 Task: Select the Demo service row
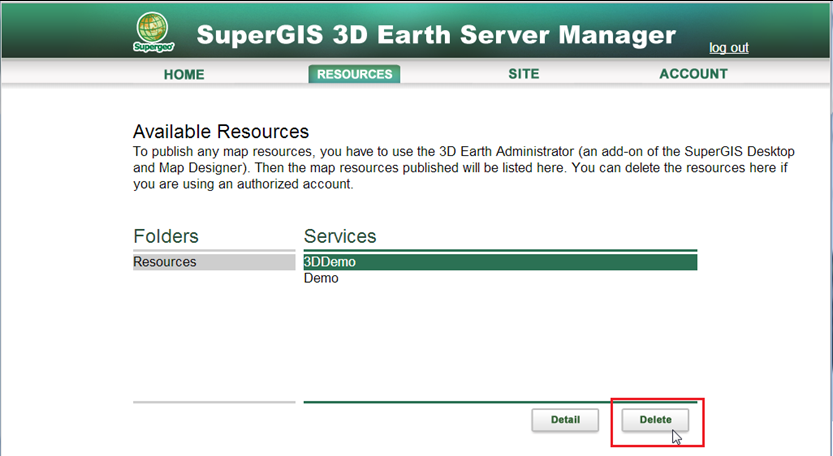(500, 278)
